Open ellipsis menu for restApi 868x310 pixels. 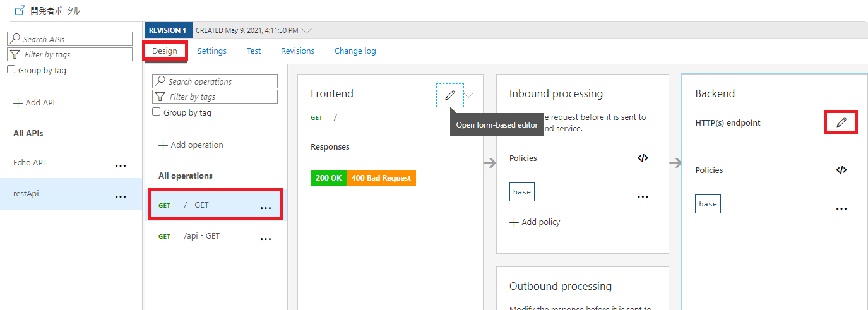121,197
